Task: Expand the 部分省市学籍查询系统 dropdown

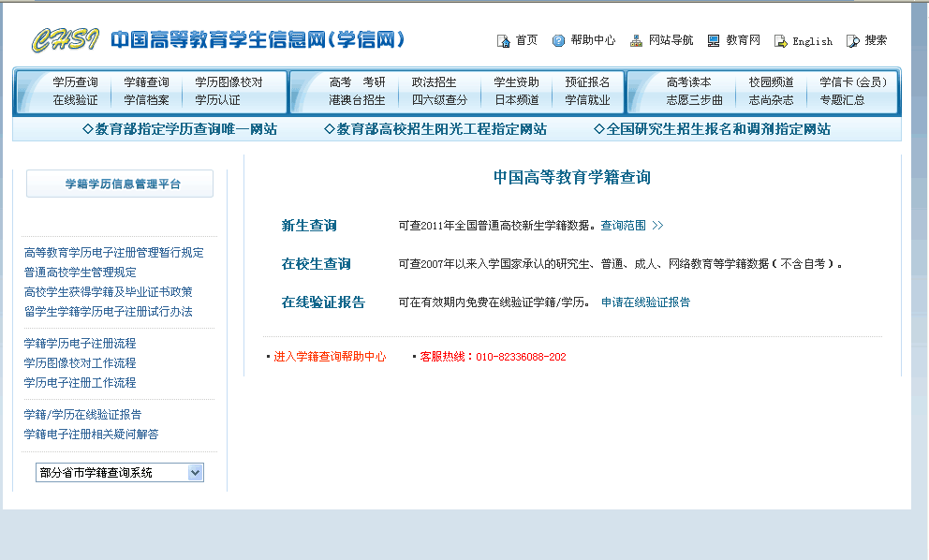Action: tap(120, 472)
